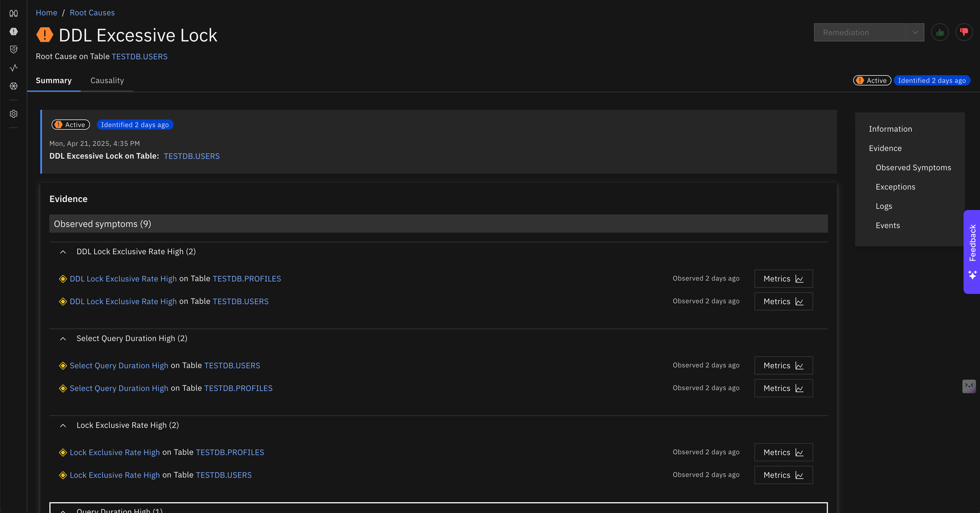Give thumbs down feedback on root cause

964,32
